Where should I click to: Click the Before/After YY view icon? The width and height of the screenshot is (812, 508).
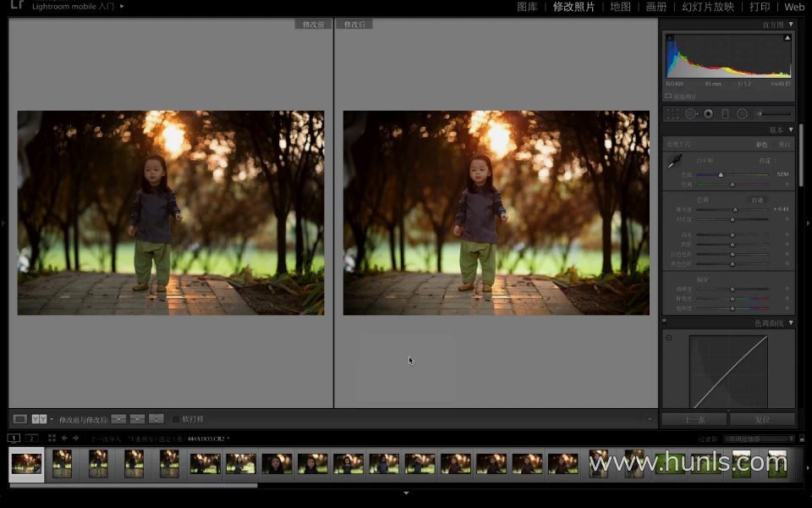click(40, 419)
